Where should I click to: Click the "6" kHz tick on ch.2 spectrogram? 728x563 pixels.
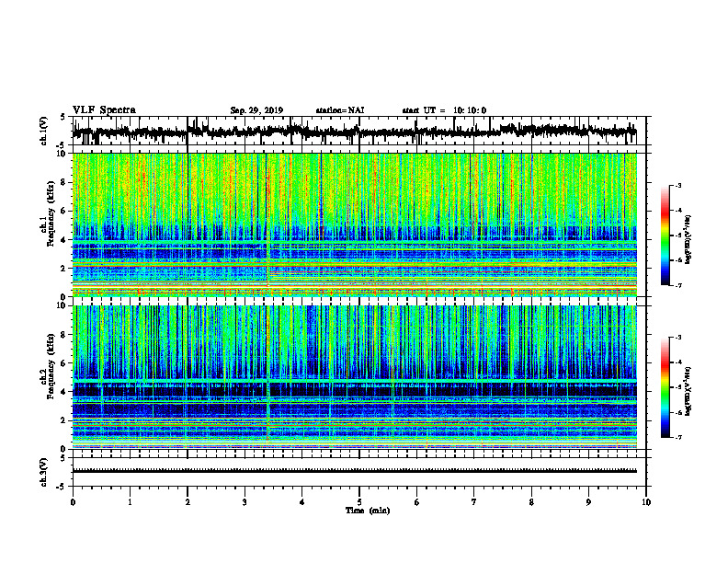[x=64, y=363]
